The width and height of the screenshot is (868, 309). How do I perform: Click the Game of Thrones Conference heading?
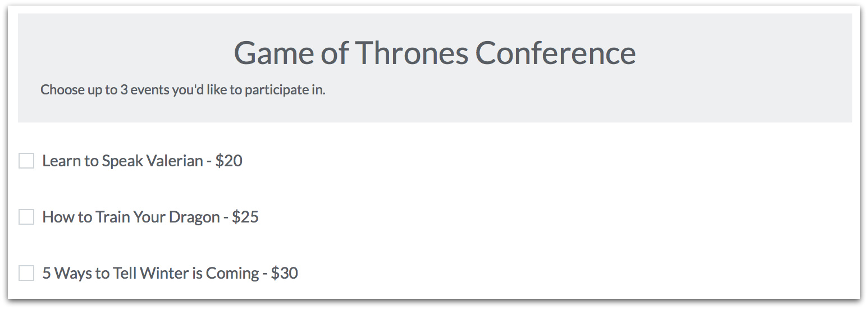435,53
